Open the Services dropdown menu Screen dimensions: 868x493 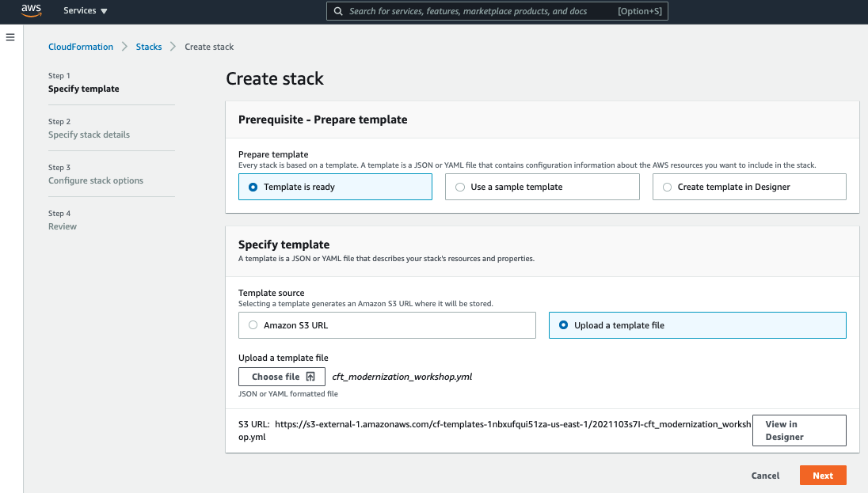click(86, 10)
